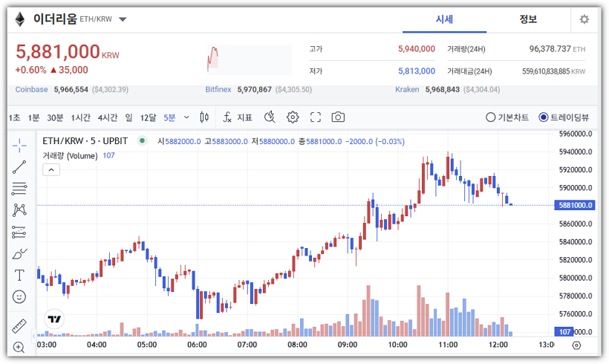Click the 24H volume 96,378.737 ETH
This screenshot has height=364, width=609.
click(557, 49)
